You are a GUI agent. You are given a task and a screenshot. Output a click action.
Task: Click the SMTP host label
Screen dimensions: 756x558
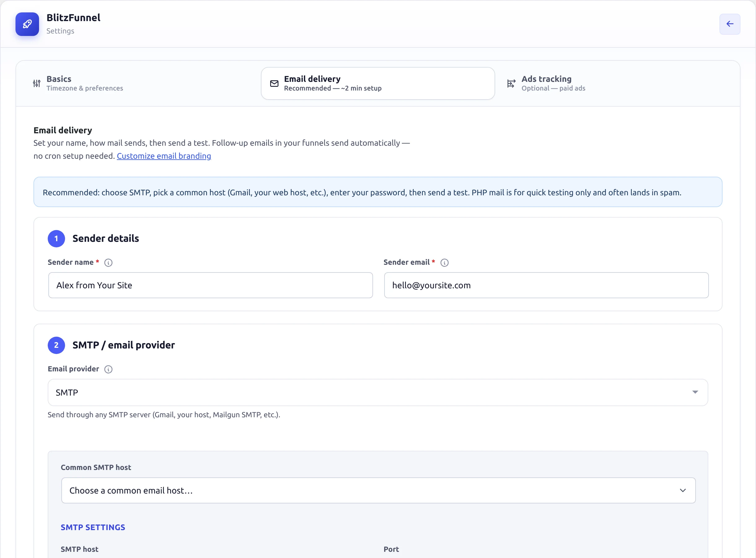point(79,549)
